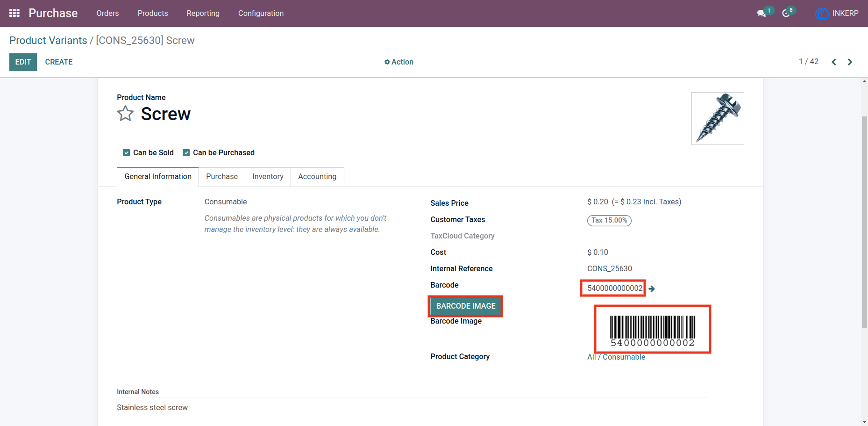The image size is (868, 426).
Task: Open the Products menu
Action: coord(153,13)
